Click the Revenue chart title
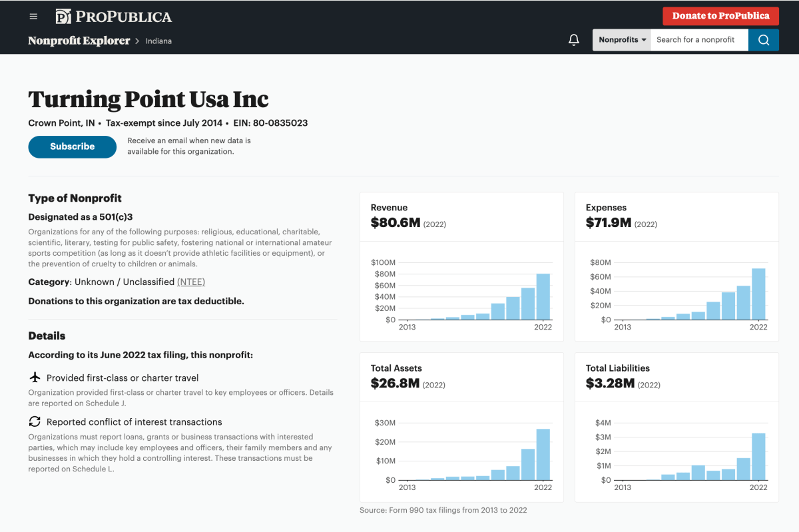 [389, 208]
